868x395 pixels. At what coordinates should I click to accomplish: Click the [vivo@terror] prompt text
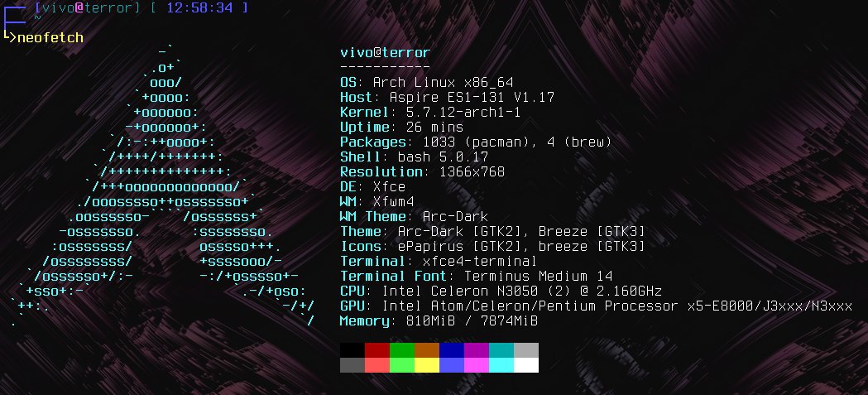(x=88, y=7)
